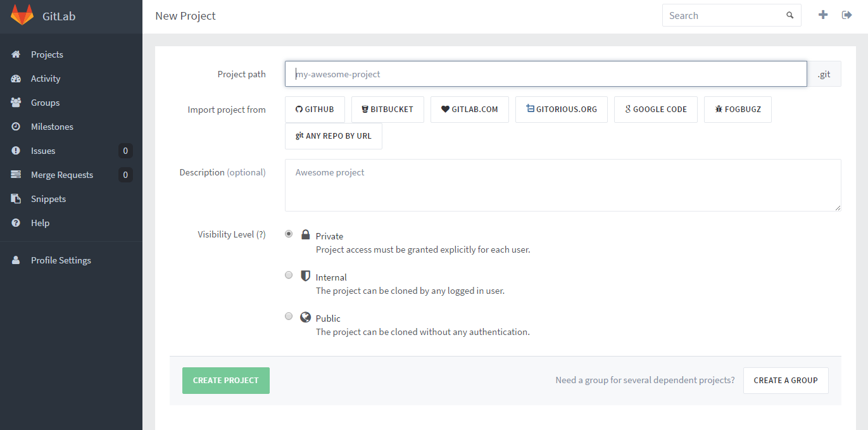This screenshot has height=430, width=868.
Task: Click the Merge Requests count badge
Action: pyautogui.click(x=125, y=175)
